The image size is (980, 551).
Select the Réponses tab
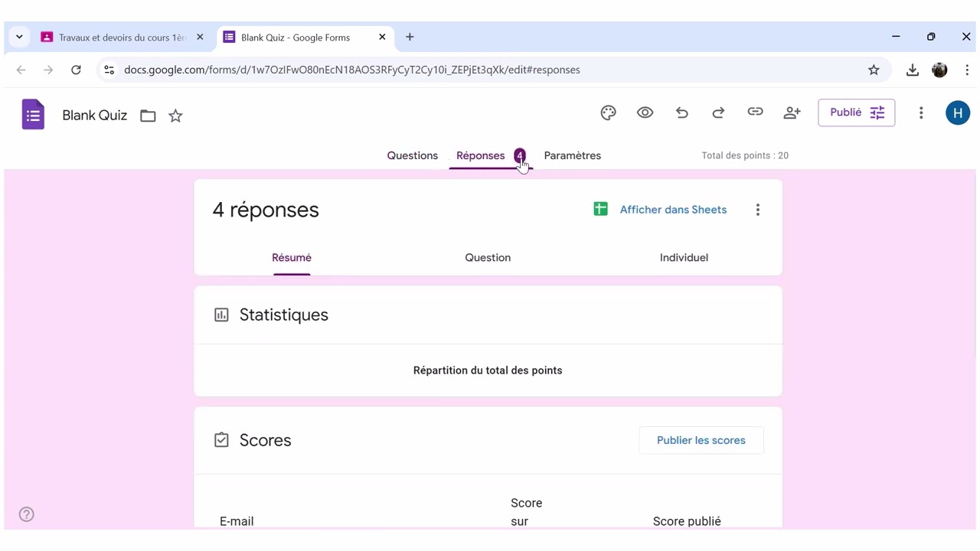click(490, 155)
